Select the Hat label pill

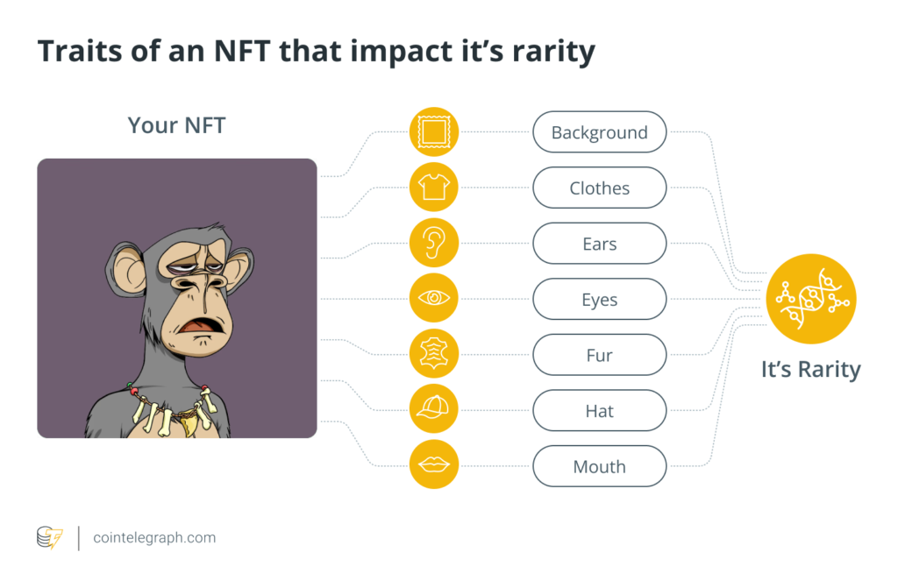click(600, 410)
